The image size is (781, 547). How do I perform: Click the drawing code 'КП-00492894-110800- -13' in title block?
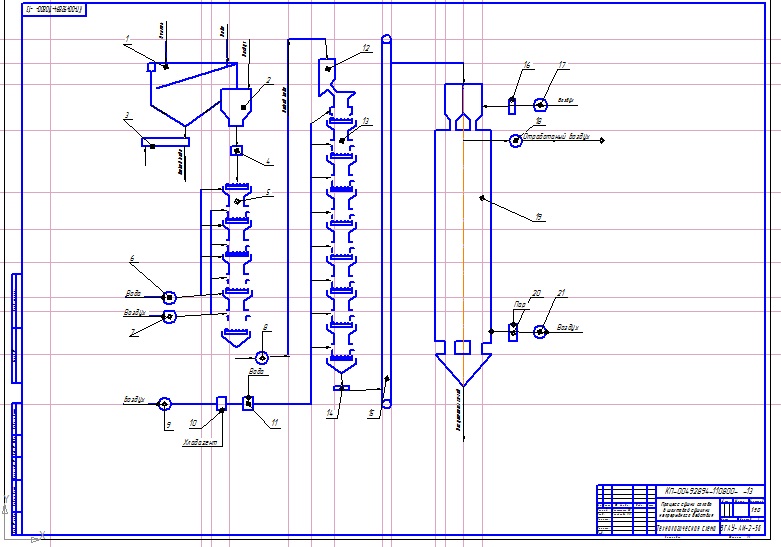[x=708, y=491]
